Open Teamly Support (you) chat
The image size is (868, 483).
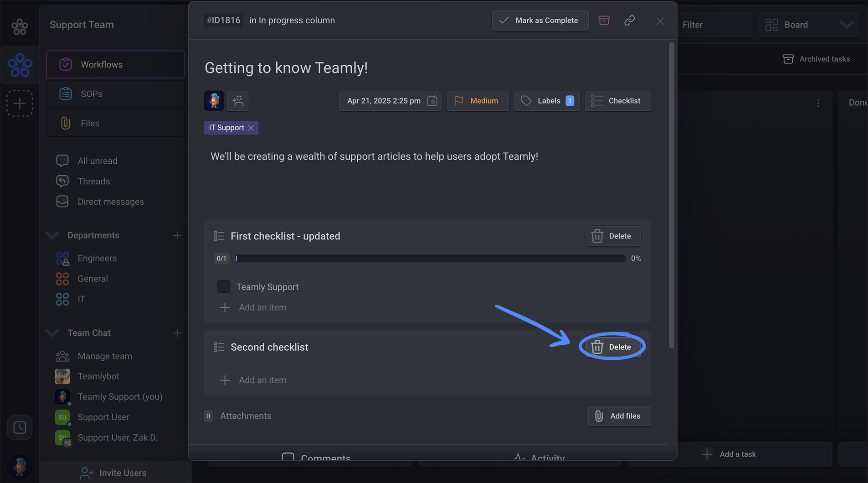(x=119, y=397)
